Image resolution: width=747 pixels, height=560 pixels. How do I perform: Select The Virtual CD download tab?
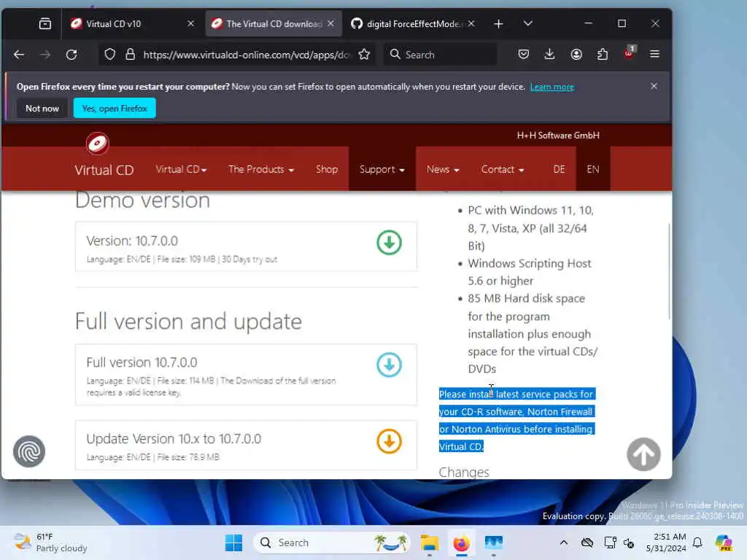coord(274,24)
